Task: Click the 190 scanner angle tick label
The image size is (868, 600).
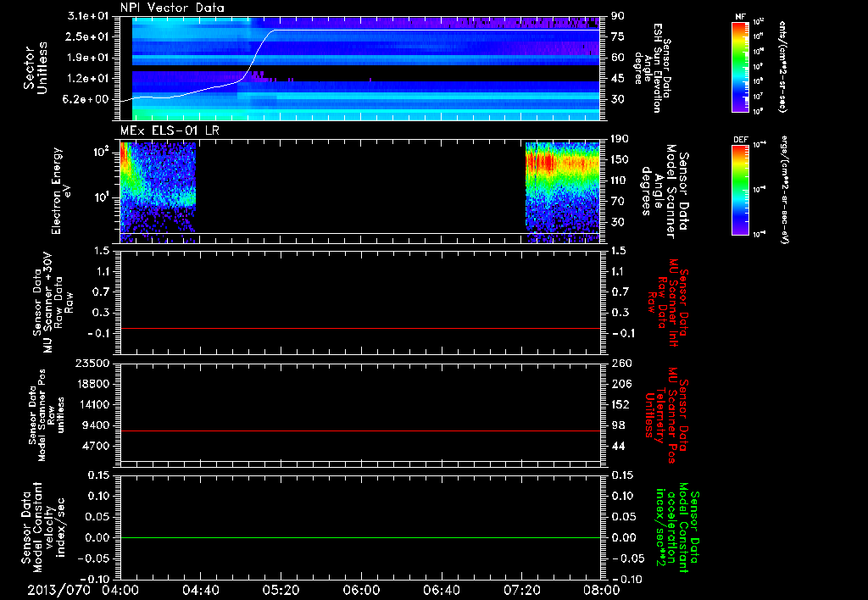Action: click(620, 139)
